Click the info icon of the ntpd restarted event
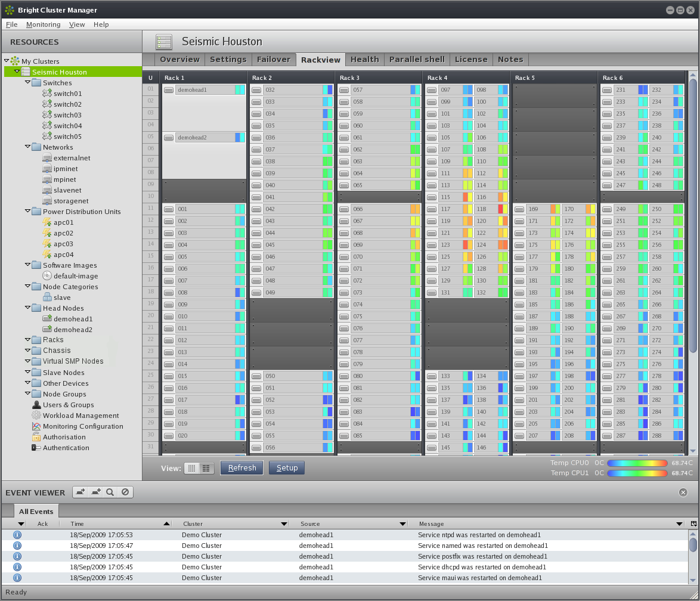The image size is (700, 601). (x=17, y=535)
